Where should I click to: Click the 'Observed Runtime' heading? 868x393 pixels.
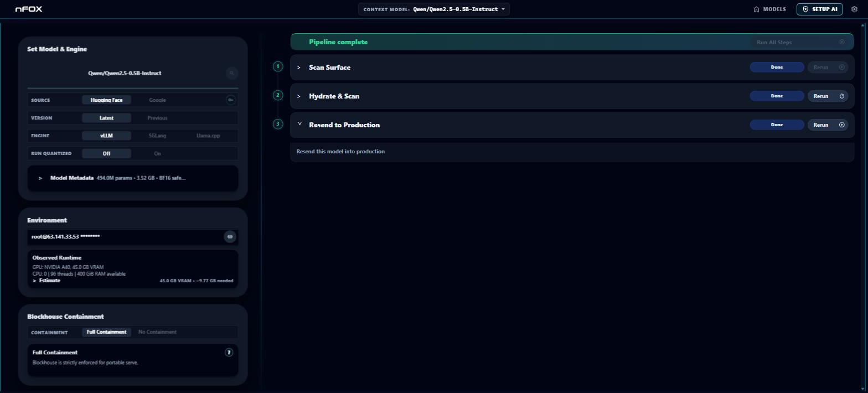coord(56,258)
